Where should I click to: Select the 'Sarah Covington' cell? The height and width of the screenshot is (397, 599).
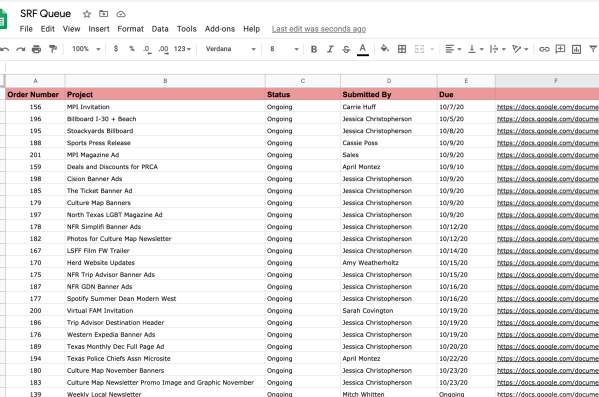pyautogui.click(x=389, y=311)
